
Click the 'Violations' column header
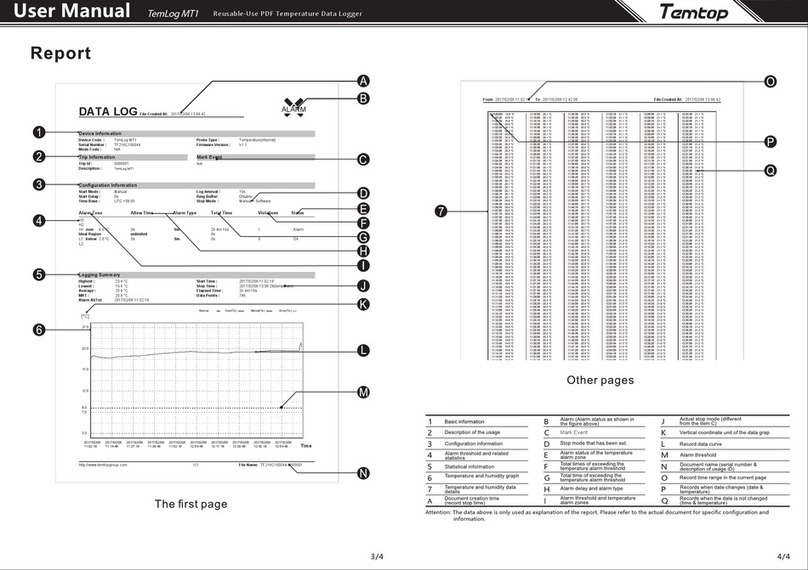pos(268,212)
